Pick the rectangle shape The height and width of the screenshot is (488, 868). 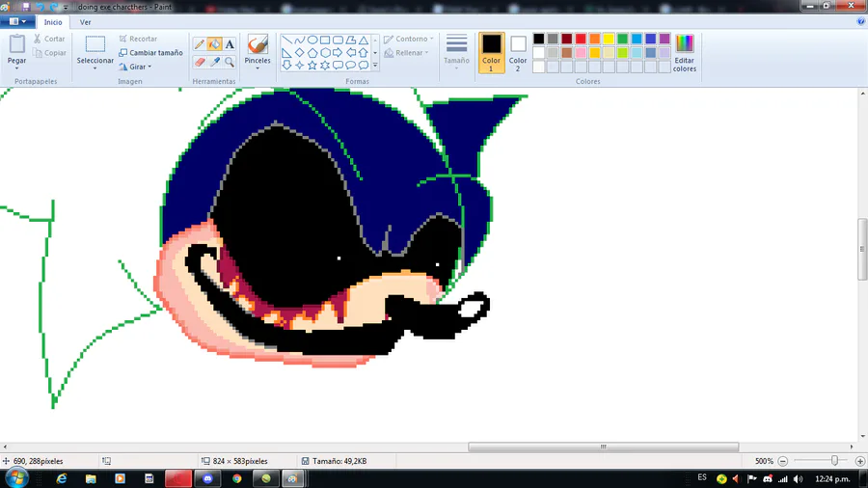click(325, 40)
